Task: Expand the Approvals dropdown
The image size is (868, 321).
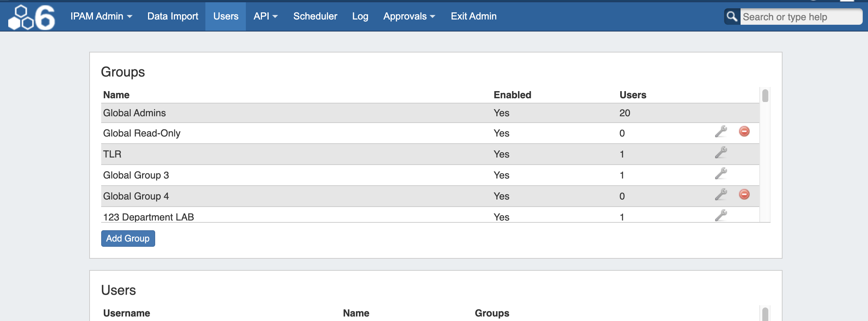Action: pos(409,16)
